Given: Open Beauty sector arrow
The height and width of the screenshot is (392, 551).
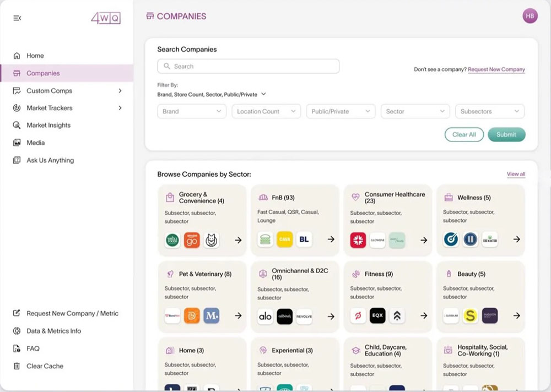Looking at the screenshot, I should pyautogui.click(x=517, y=316).
